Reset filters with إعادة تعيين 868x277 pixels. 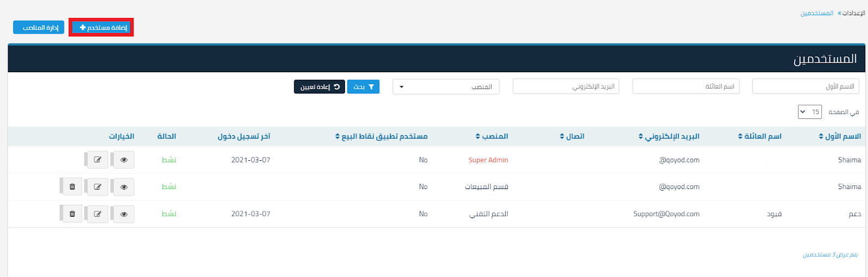320,87
